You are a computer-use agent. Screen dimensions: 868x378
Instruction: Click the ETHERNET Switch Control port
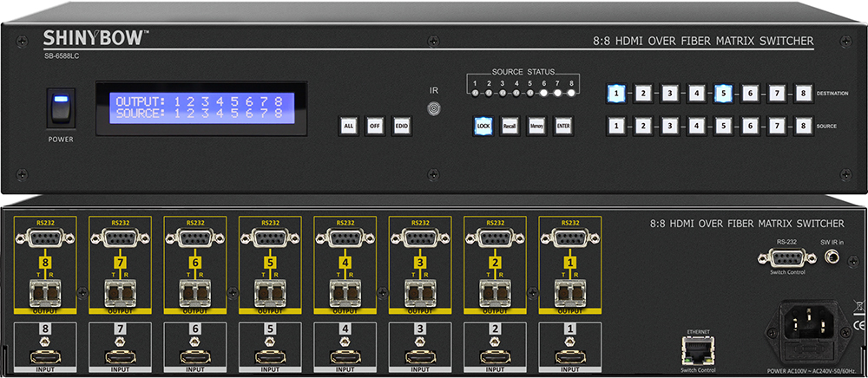pyautogui.click(x=700, y=351)
